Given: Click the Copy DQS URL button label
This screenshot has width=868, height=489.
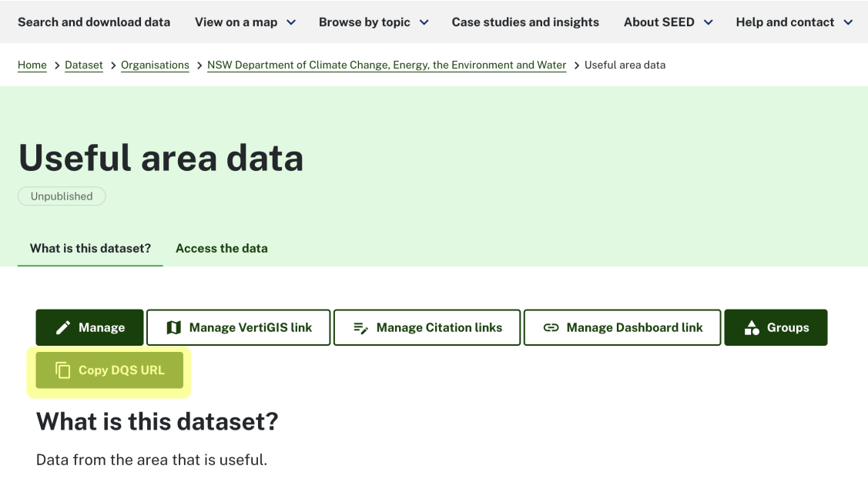Looking at the screenshot, I should 121,370.
